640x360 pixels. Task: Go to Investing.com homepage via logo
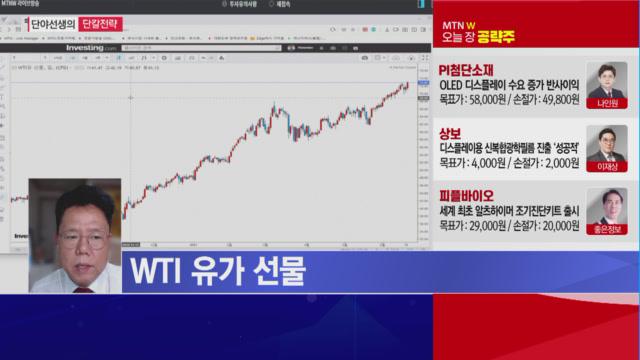[x=91, y=48]
